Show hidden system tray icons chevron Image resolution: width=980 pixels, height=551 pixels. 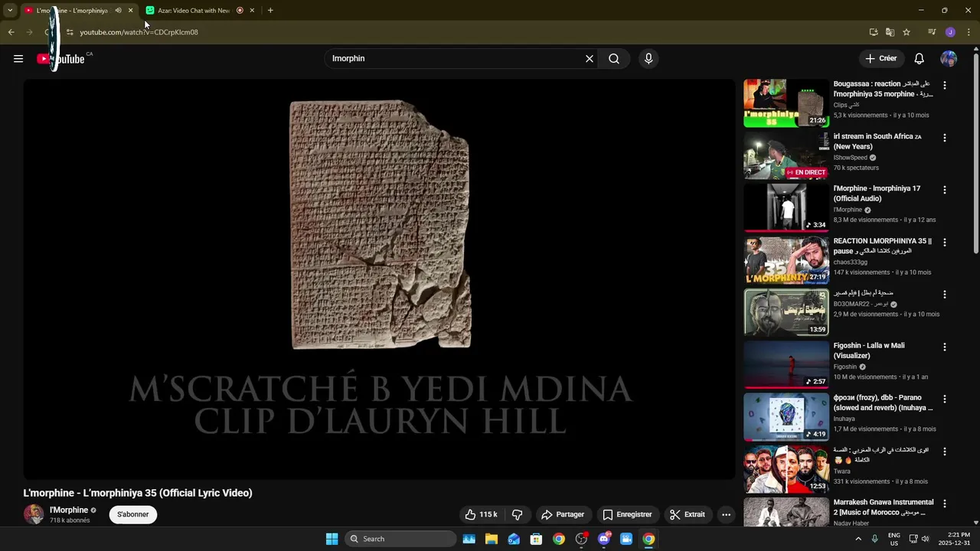click(x=858, y=539)
